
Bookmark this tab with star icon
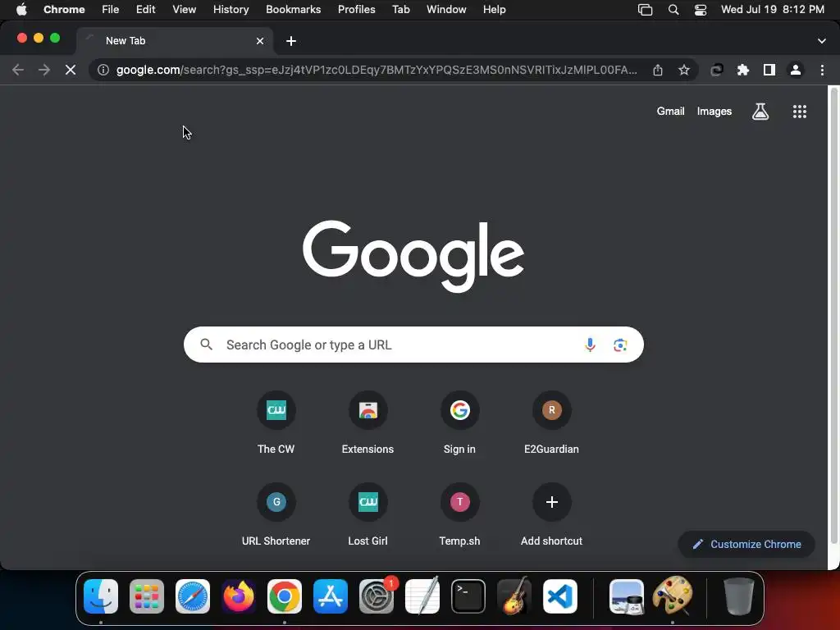(684, 70)
